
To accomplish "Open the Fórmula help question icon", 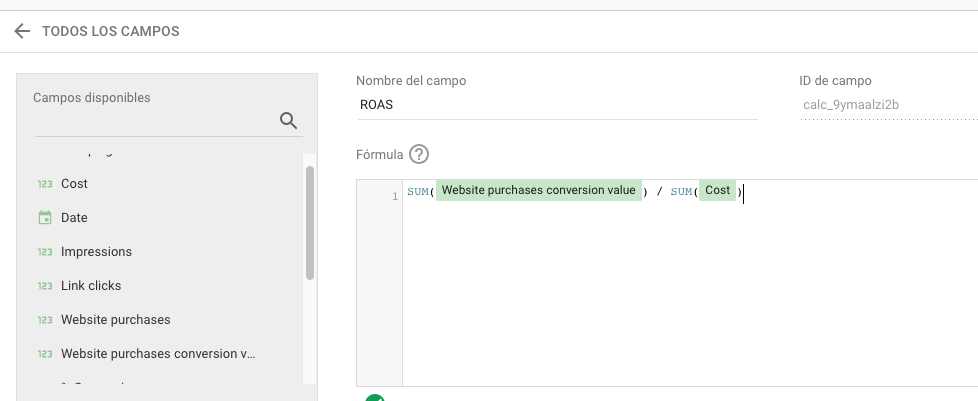I will pos(419,154).
